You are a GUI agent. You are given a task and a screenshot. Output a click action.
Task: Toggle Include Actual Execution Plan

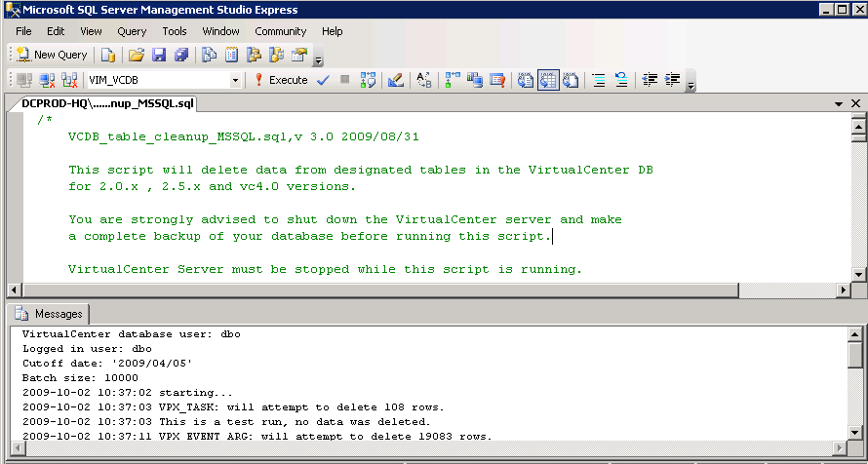click(453, 80)
